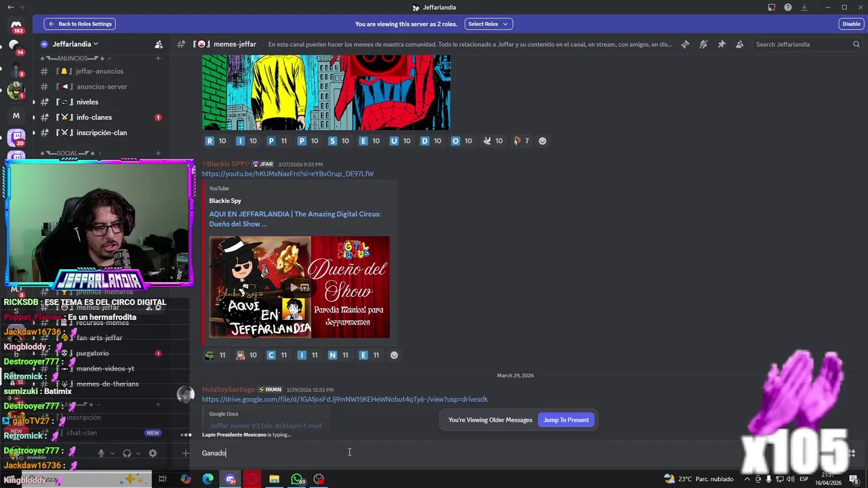
Task: Click Back to Roles Settings button
Action: click(x=80, y=24)
